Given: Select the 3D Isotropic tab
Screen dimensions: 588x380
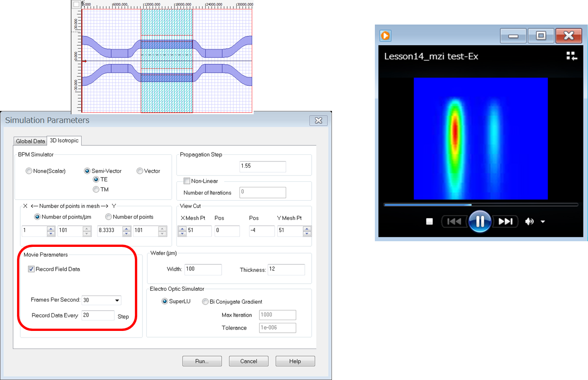Looking at the screenshot, I should 64,140.
